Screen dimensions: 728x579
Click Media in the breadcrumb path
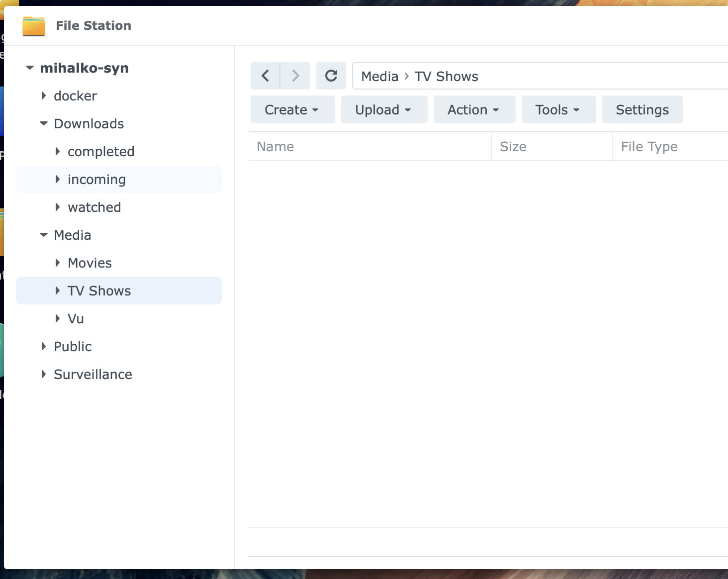pyautogui.click(x=379, y=77)
